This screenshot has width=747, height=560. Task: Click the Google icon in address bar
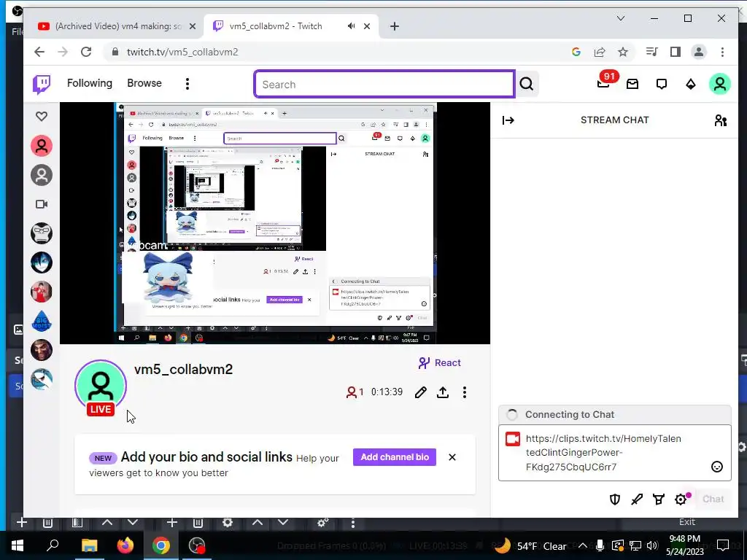(x=576, y=52)
